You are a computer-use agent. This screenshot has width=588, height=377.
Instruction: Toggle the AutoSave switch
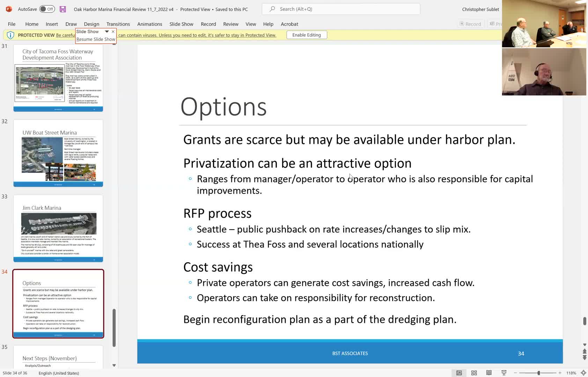47,9
